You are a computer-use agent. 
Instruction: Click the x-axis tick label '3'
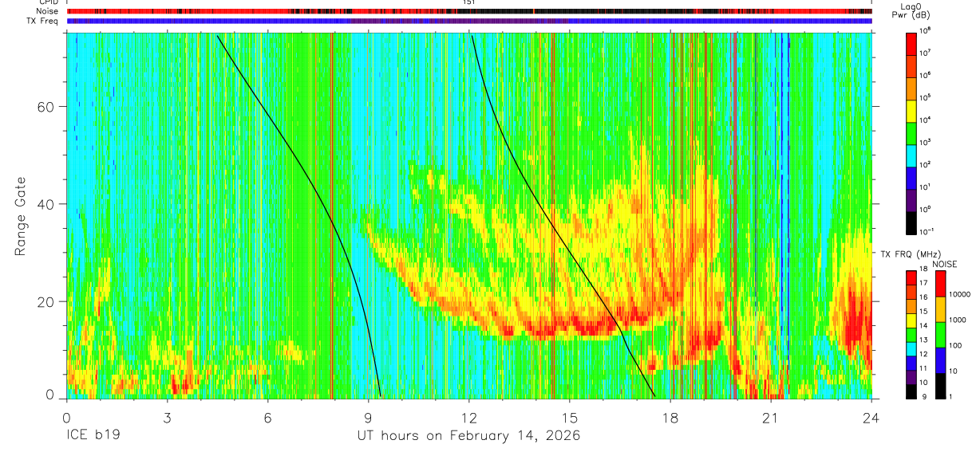(167, 418)
